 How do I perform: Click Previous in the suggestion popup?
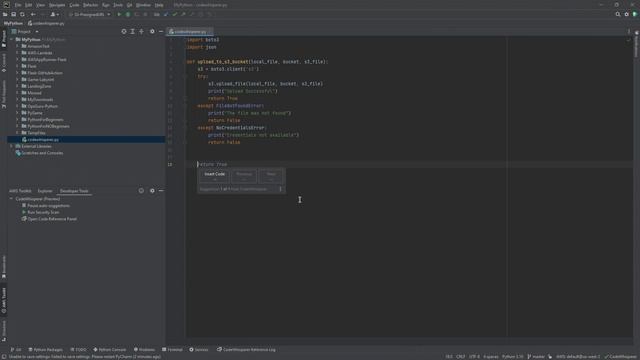244,176
